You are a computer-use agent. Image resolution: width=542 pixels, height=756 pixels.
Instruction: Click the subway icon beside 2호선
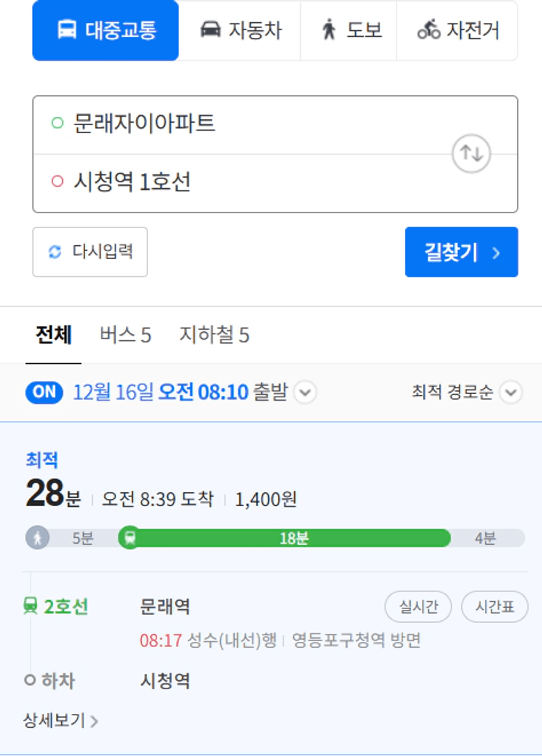[x=31, y=606]
